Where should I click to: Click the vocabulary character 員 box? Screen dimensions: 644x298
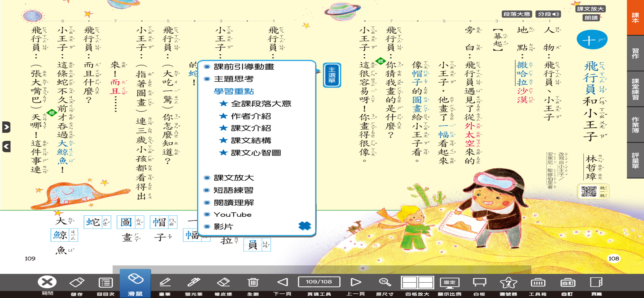pyautogui.click(x=257, y=245)
